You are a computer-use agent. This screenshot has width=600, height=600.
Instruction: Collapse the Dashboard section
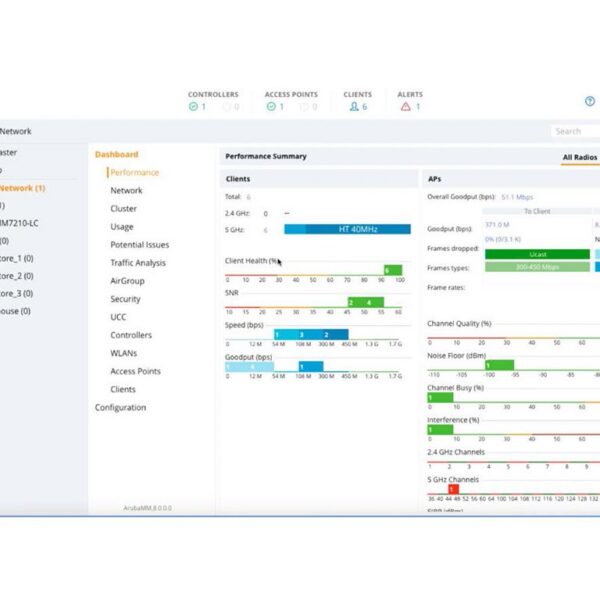116,154
